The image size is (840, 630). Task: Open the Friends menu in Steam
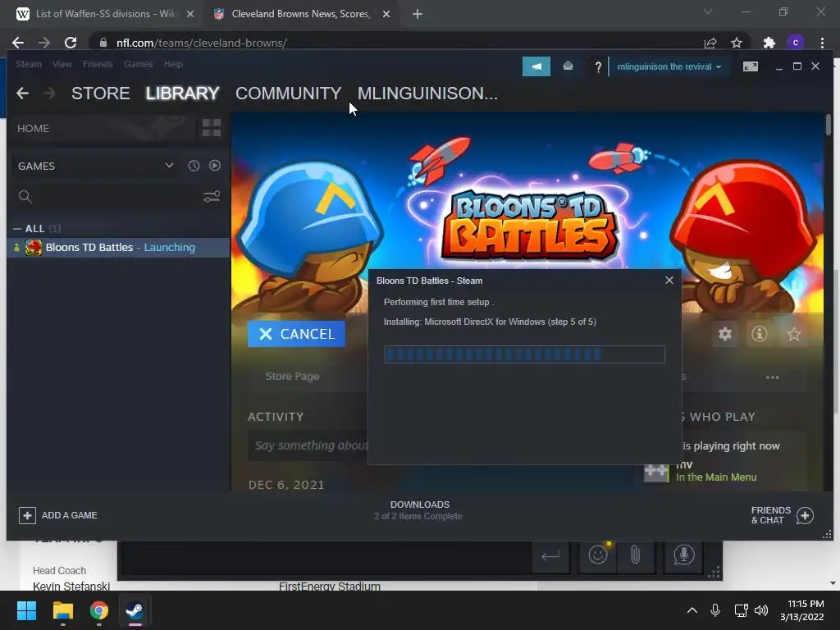click(98, 64)
